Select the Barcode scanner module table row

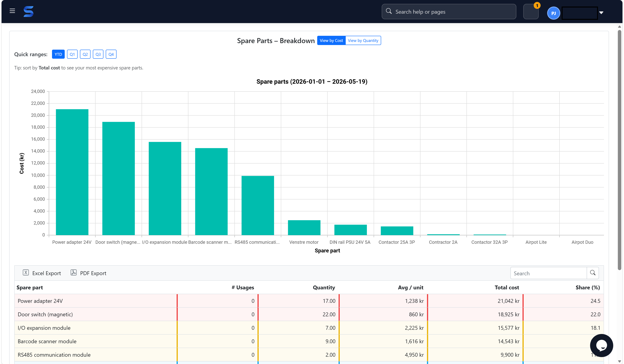coord(309,341)
